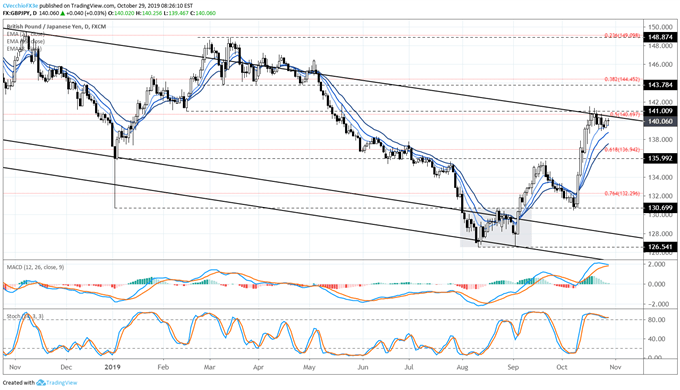Click the L: 139.467 low value
Viewport: 680px width, 390px height.
(175, 13)
